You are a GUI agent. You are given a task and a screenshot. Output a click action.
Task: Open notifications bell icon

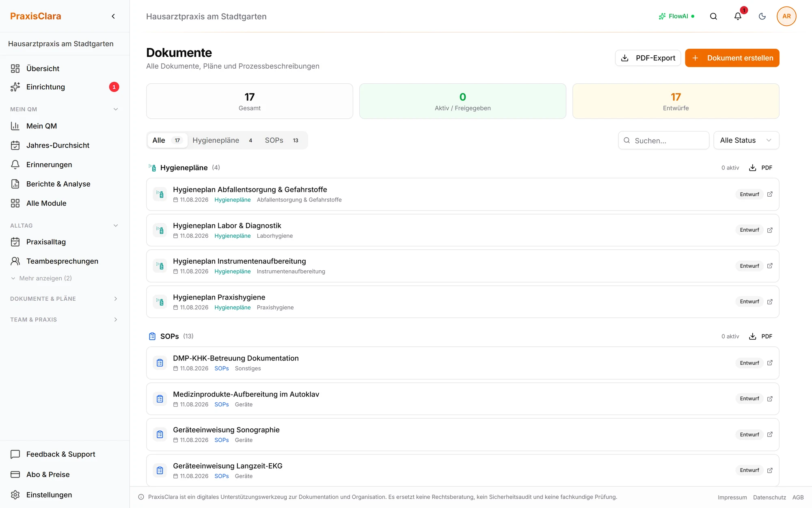(x=738, y=16)
